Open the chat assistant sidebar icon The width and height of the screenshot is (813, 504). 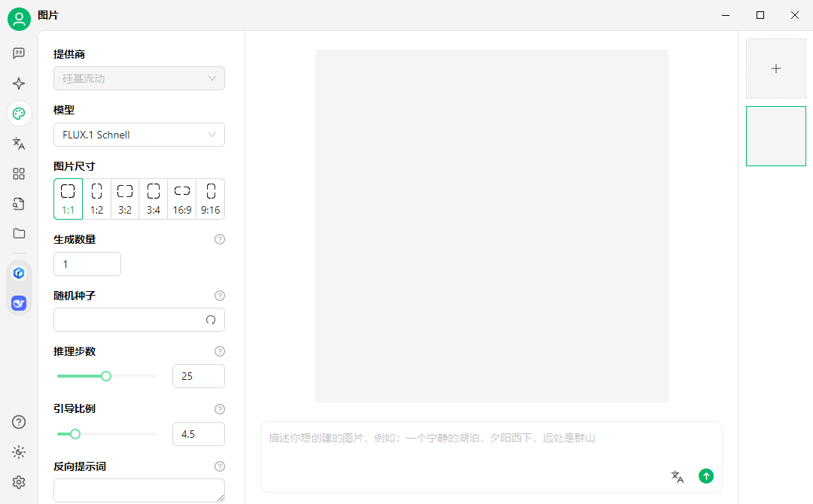19,53
